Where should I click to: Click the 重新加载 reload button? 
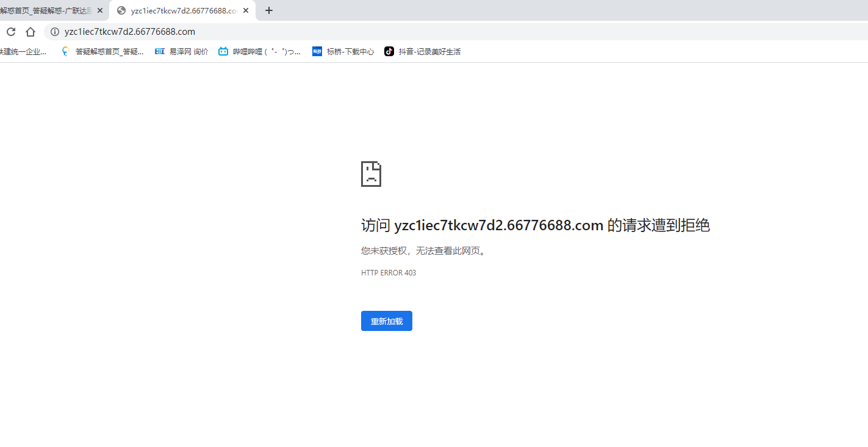point(387,321)
